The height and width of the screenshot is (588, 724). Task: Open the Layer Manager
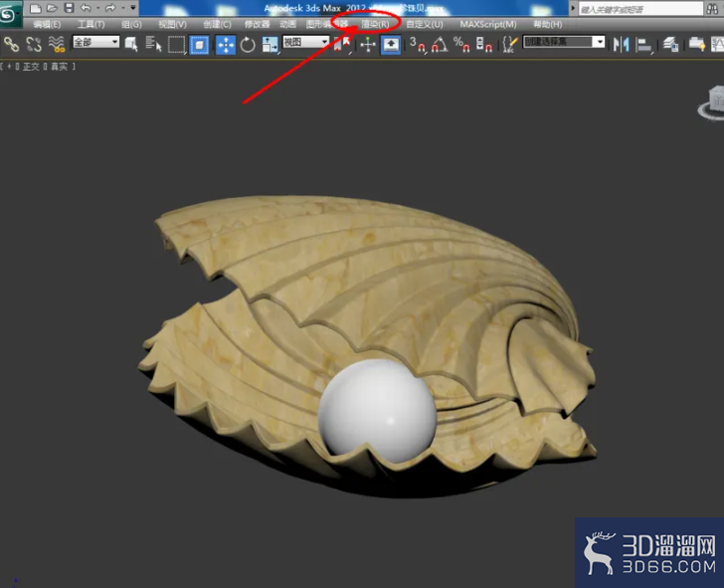click(670, 45)
